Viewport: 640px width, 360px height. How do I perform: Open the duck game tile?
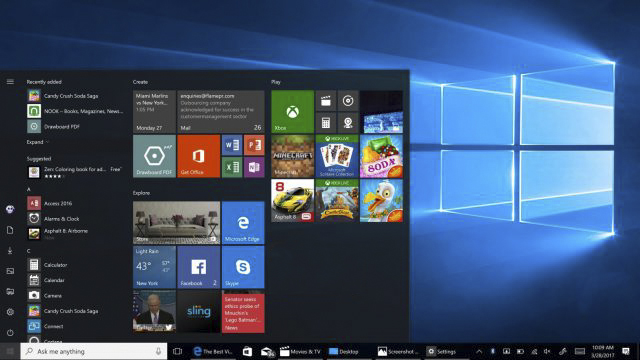coord(381,200)
